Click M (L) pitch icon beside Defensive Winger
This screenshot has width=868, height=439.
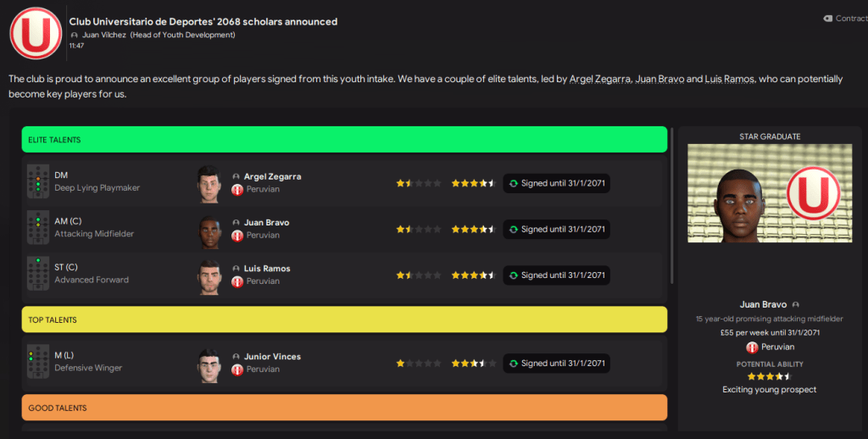coord(38,362)
